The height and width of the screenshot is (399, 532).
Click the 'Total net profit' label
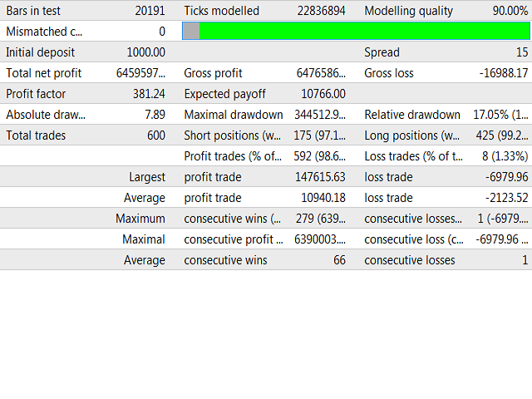[x=44, y=73]
